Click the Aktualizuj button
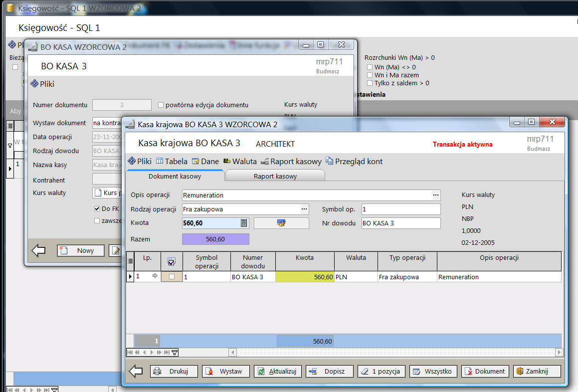This screenshot has width=578, height=392. click(278, 372)
